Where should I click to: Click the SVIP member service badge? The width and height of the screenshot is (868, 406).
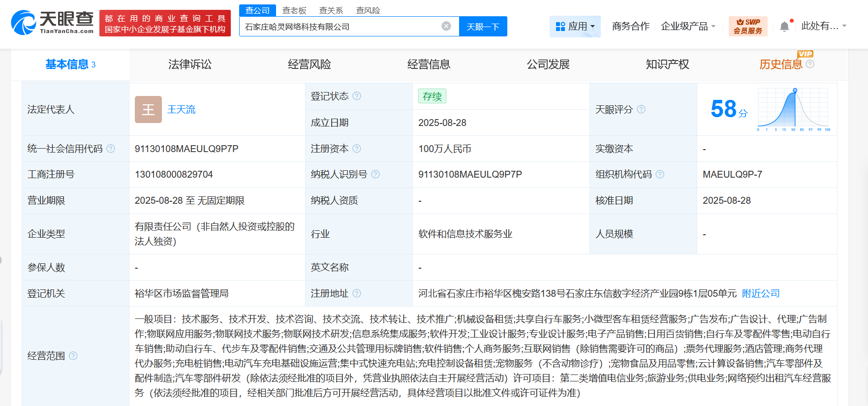click(x=747, y=26)
